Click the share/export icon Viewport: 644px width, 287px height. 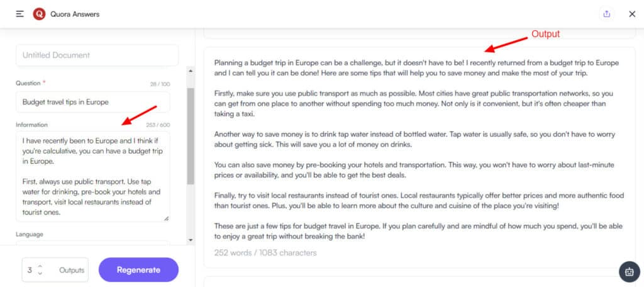coord(606,14)
